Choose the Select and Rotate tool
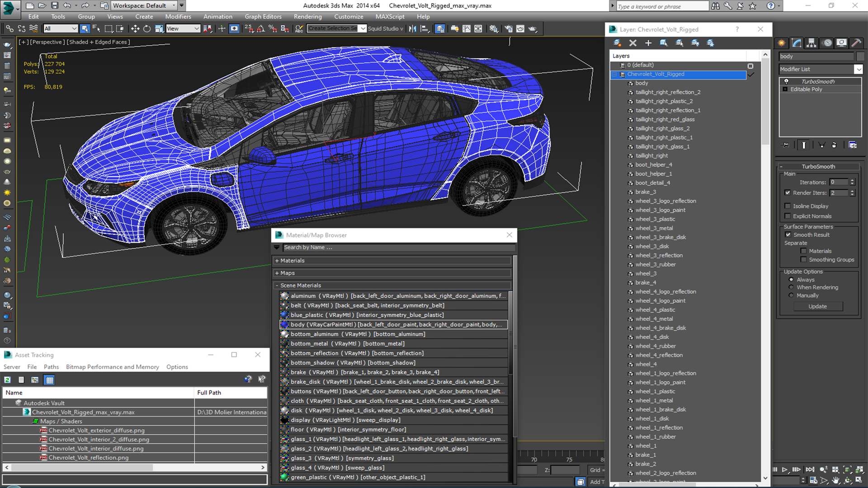This screenshot has width=868, height=488. pos(147,28)
